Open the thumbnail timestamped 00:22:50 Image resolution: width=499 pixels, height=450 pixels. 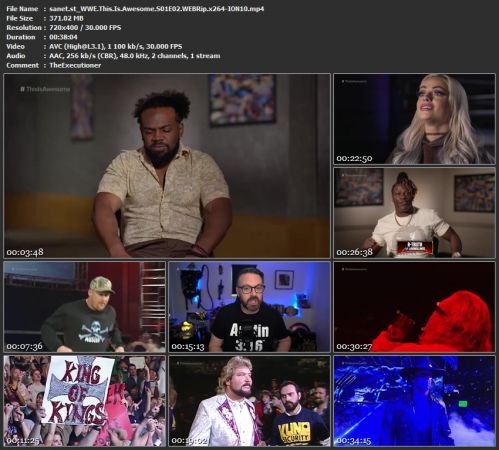coord(414,119)
